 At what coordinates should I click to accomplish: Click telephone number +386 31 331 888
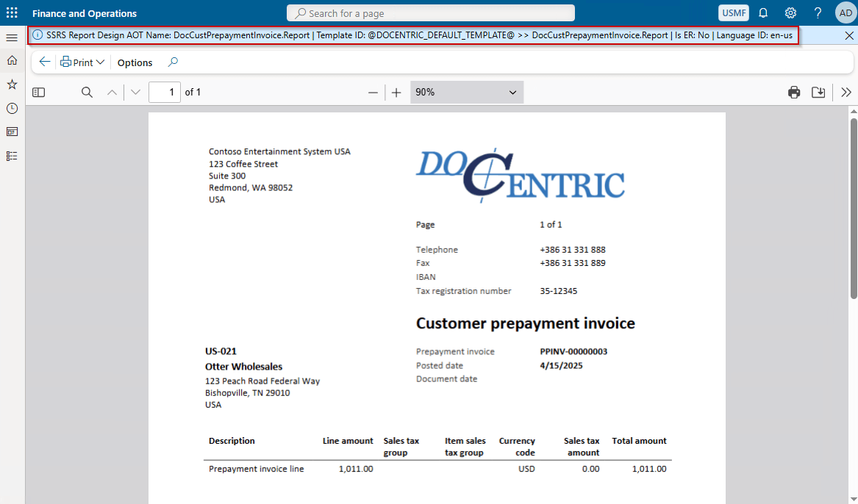(572, 250)
